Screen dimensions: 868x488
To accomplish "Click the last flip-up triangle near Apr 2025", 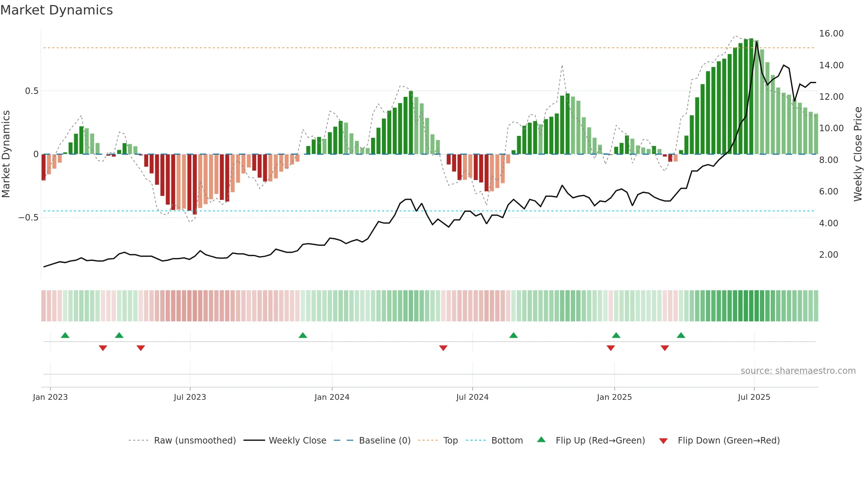I will click(681, 335).
